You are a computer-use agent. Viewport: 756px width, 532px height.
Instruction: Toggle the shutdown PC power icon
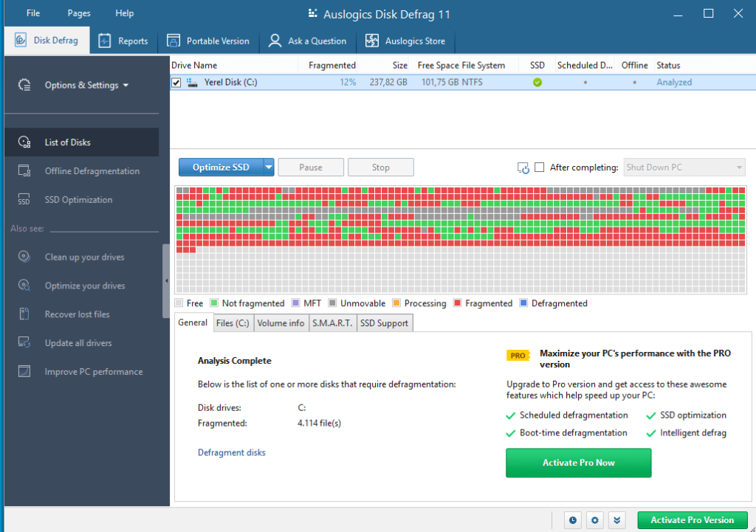click(524, 167)
